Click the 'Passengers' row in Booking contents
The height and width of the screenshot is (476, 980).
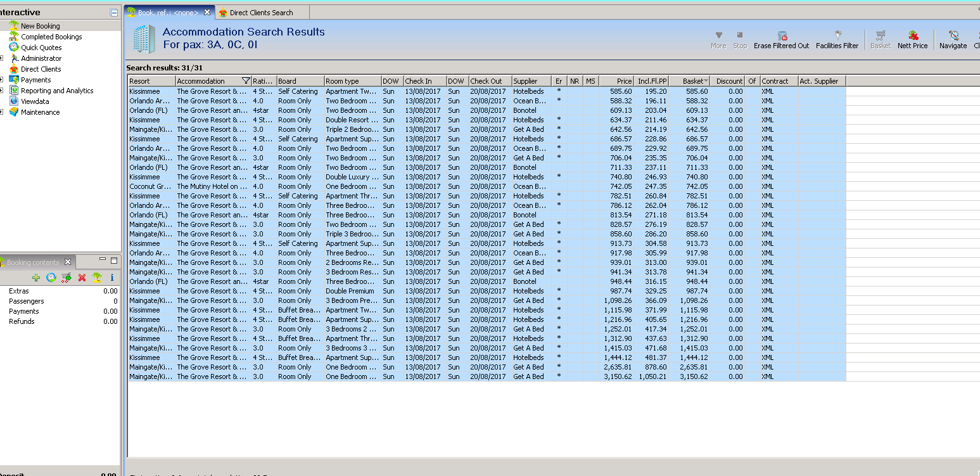coord(60,301)
